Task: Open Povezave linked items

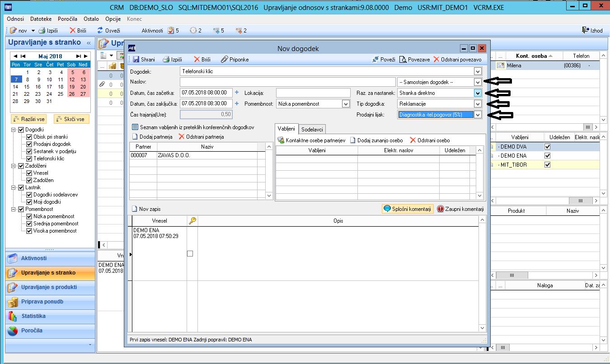Action: 414,59
